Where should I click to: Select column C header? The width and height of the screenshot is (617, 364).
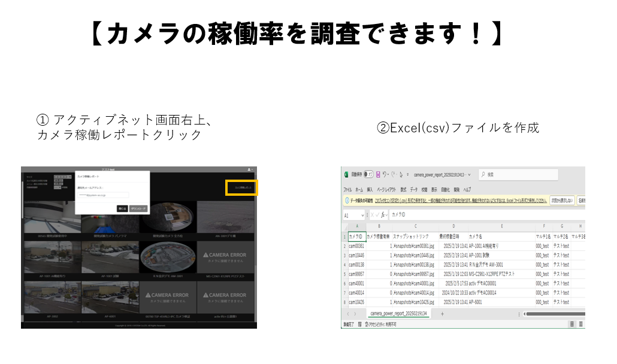(415, 226)
